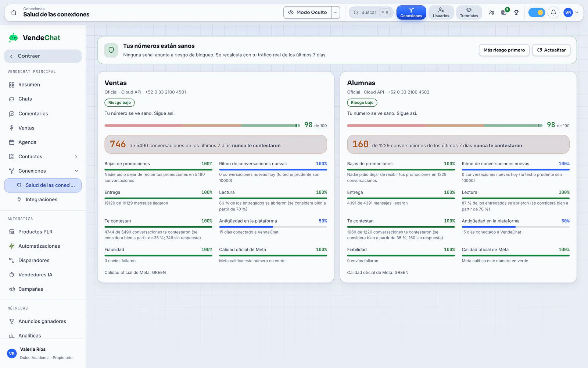Open the VR user account menu
Viewport: 588px width, 368px height.
571,13
